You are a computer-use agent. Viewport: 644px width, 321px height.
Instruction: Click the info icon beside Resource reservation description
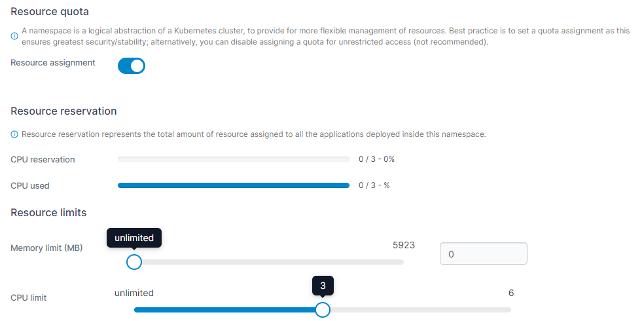tap(14, 134)
